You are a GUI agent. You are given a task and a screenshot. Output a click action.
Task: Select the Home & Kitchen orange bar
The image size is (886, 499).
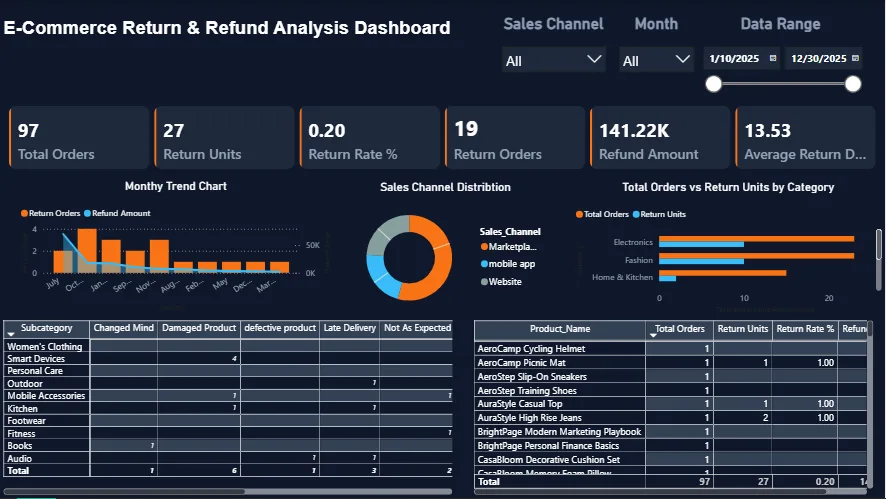(x=723, y=273)
